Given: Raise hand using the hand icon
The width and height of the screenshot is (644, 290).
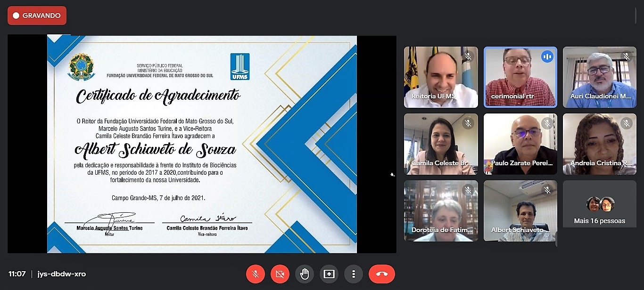Looking at the screenshot, I should click(x=305, y=274).
